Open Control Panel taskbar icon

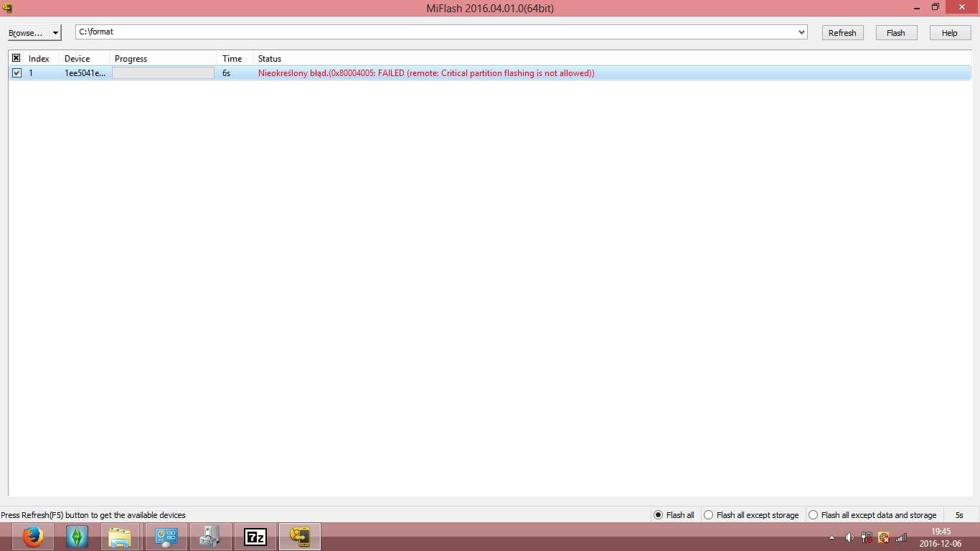(x=166, y=537)
